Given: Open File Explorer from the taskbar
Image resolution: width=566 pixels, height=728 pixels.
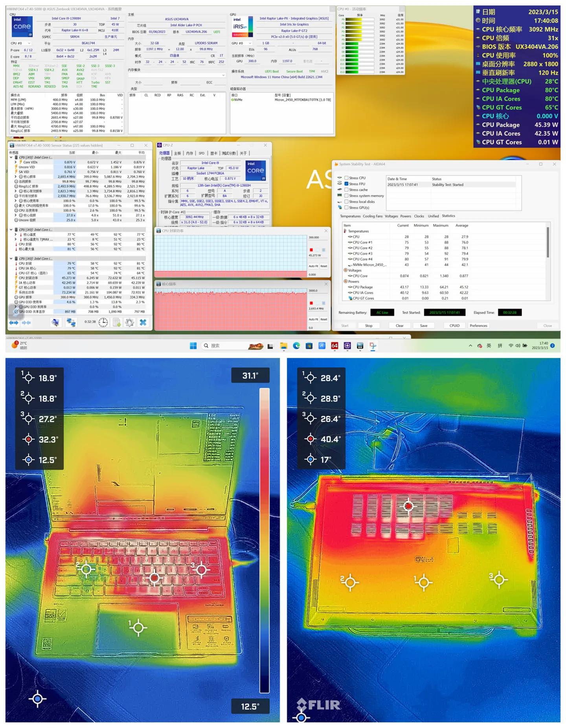Looking at the screenshot, I should (x=283, y=346).
